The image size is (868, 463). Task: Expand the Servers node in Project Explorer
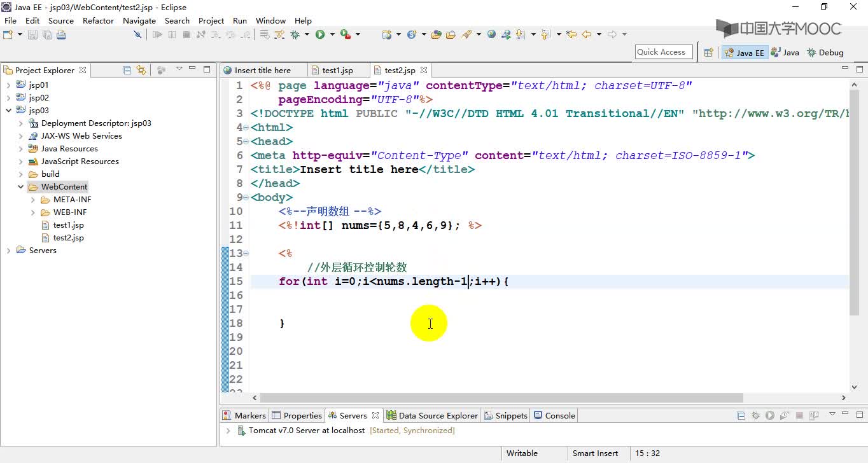(8, 250)
